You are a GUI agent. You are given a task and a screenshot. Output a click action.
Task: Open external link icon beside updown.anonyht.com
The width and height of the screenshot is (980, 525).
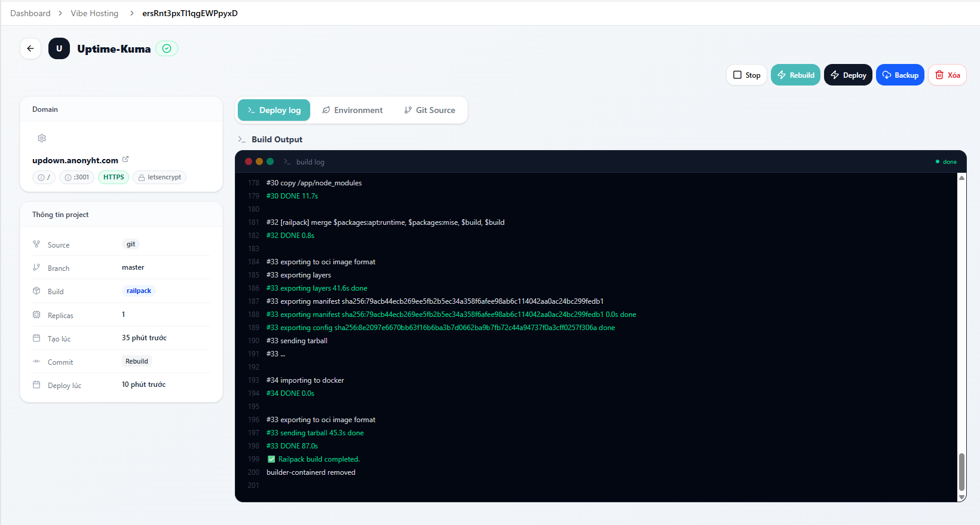[125, 159]
